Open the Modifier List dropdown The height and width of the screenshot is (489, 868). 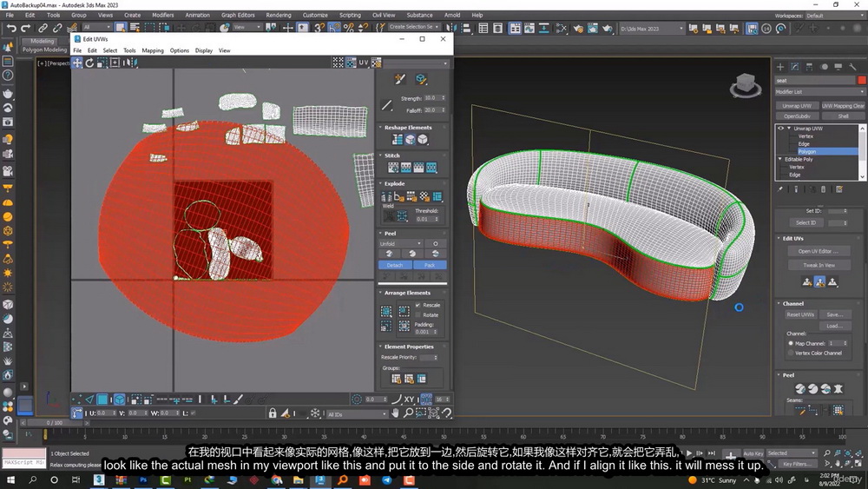pyautogui.click(x=819, y=92)
